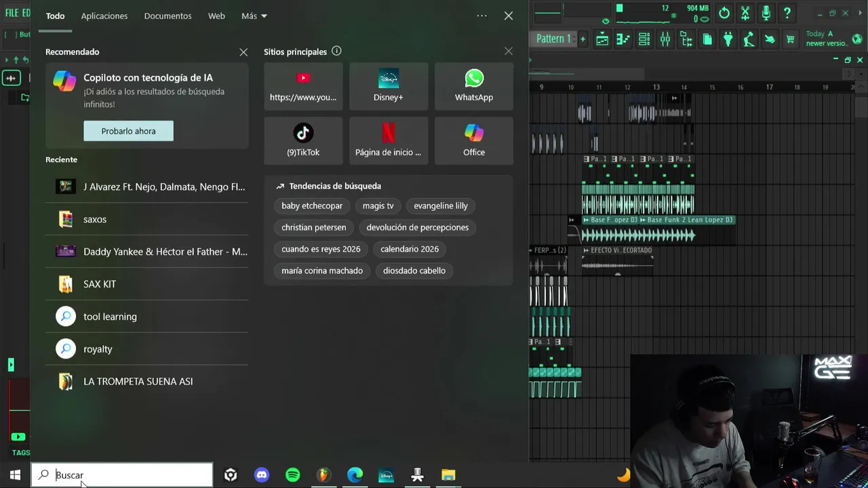
Task: Open the Office top site tile
Action: [x=474, y=141]
